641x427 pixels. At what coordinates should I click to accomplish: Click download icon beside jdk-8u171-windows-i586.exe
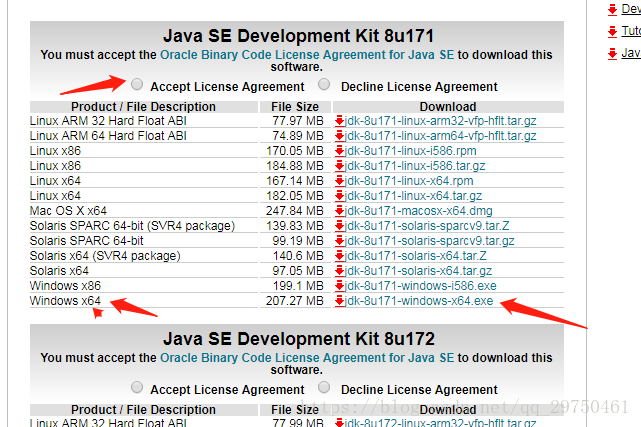click(339, 286)
